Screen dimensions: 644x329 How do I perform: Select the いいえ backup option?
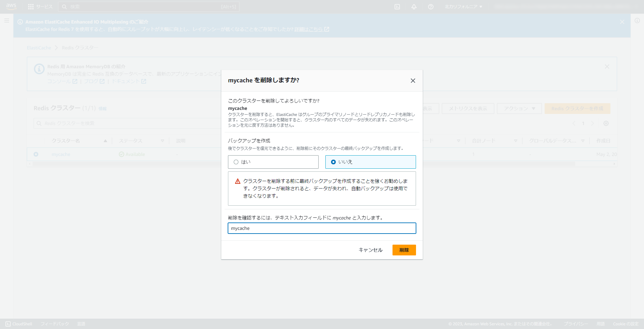(x=333, y=162)
